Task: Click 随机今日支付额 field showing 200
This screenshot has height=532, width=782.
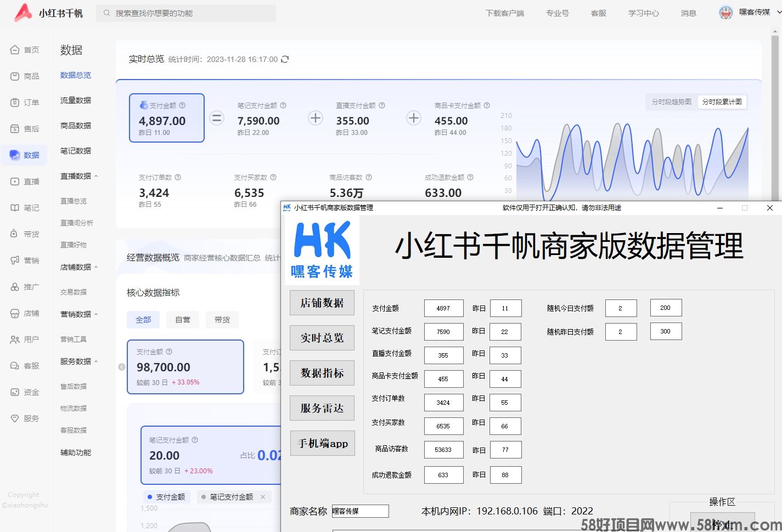Action: pos(666,308)
